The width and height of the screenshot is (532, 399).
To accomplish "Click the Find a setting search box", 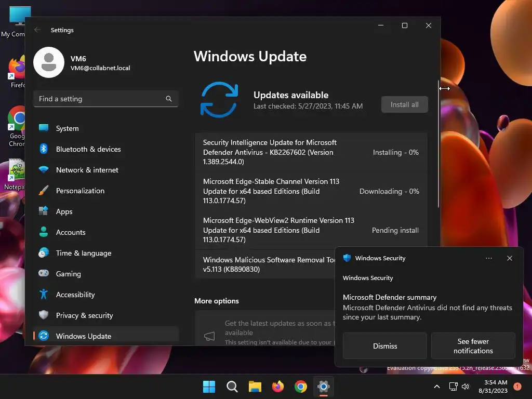I will [106, 99].
